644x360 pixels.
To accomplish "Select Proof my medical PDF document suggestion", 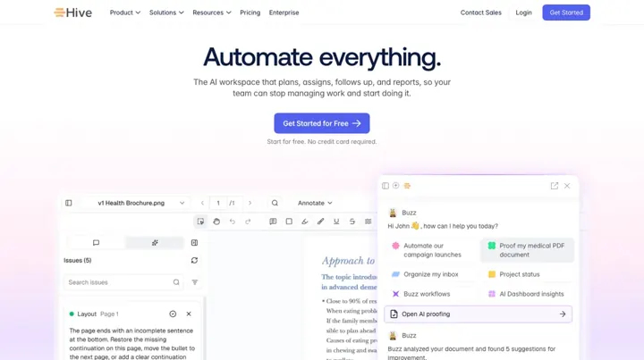I will [x=527, y=250].
